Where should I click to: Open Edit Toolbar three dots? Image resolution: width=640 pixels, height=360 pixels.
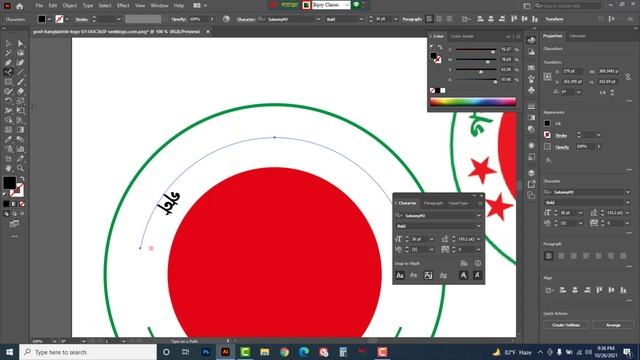14,236
